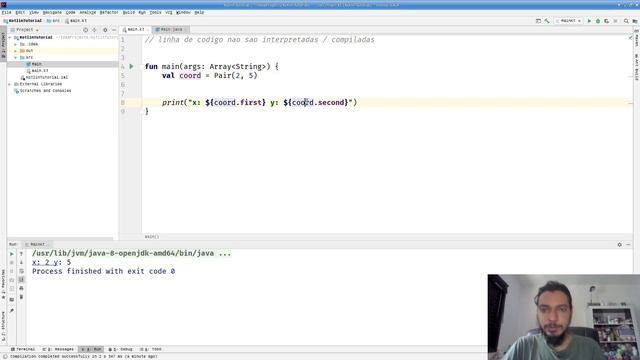The width and height of the screenshot is (640, 360).
Task: Run main from the gutter arrow on line 4
Action: coord(131,66)
